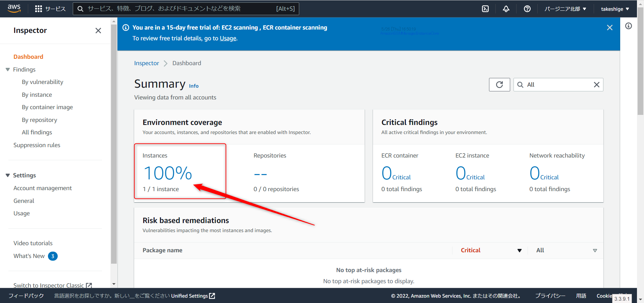Open the takeshige account menu
Image resolution: width=644 pixels, height=303 pixels.
coord(615,9)
